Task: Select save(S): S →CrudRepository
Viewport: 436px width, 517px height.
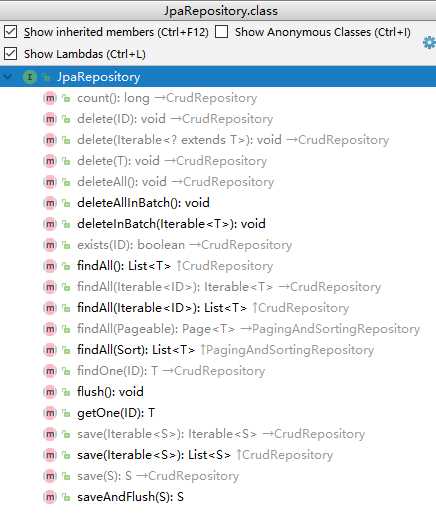Action: [158, 476]
